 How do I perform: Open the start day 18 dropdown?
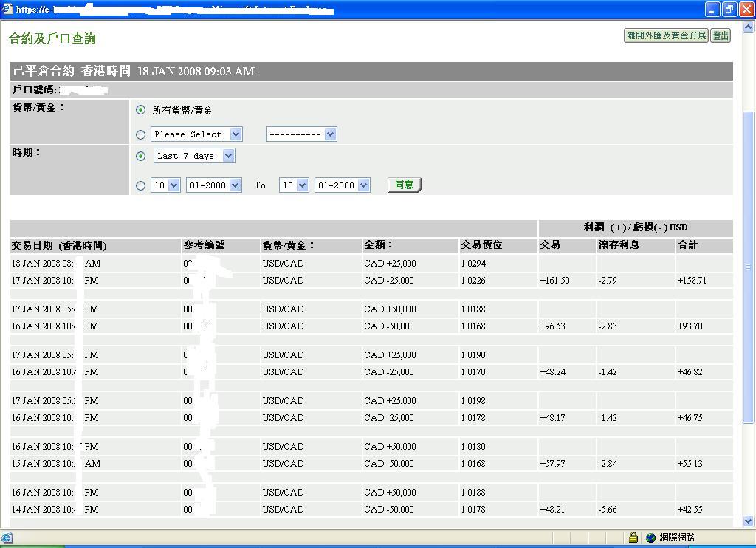[166, 185]
